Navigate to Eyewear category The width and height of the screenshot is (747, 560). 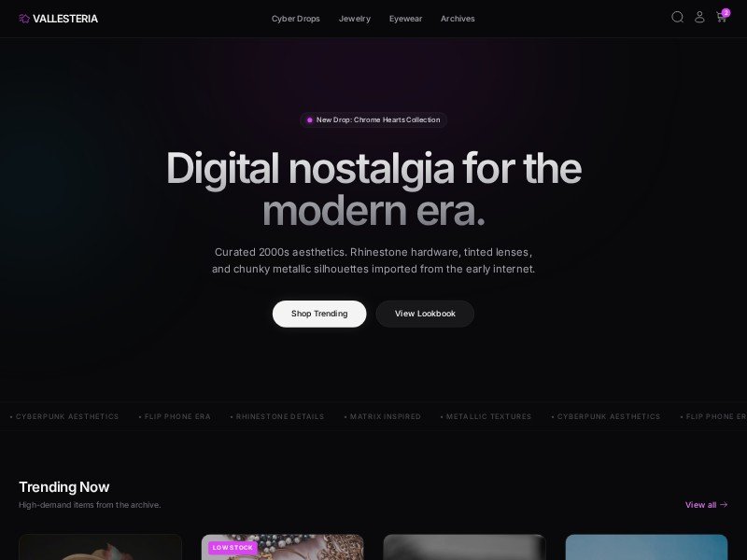tap(405, 19)
